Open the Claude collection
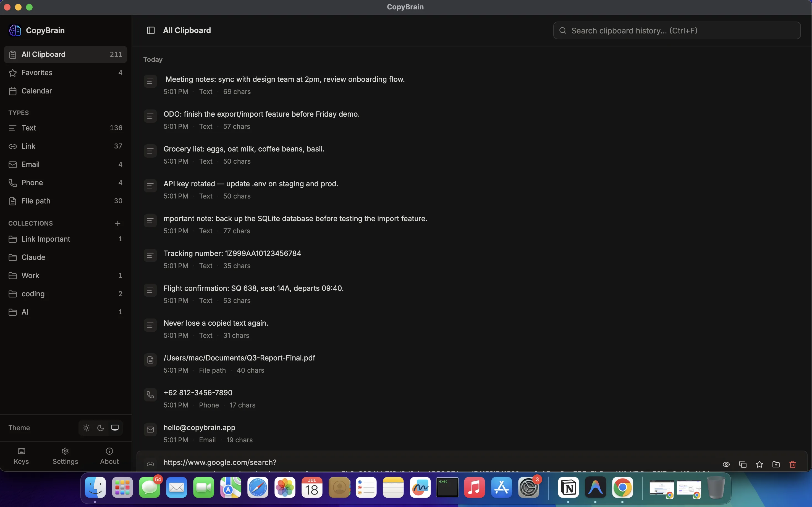This screenshot has height=507, width=812. (x=66, y=257)
